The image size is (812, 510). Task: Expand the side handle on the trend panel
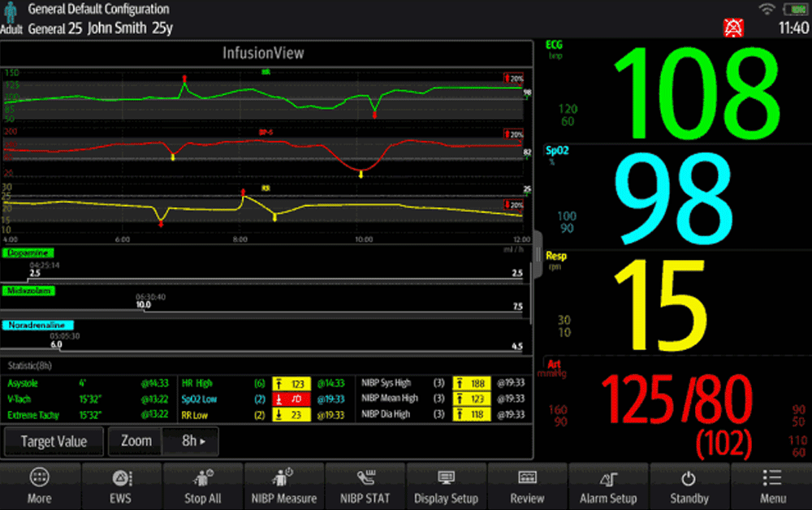537,253
